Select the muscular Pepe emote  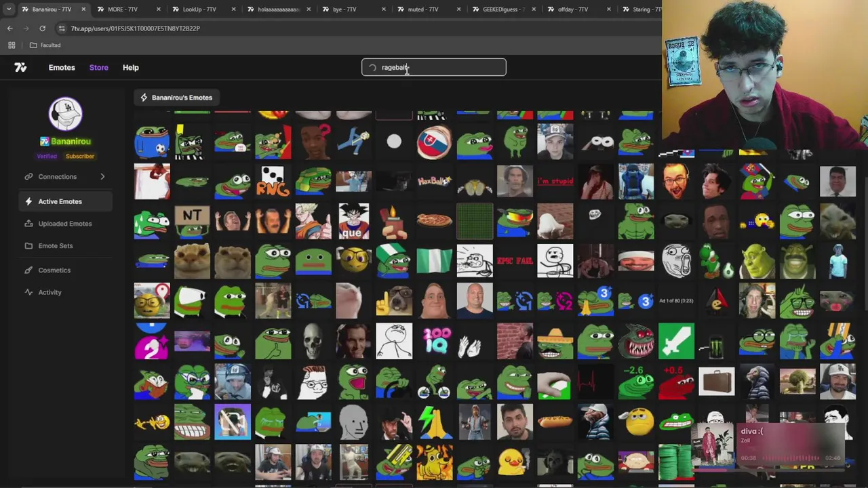click(636, 222)
